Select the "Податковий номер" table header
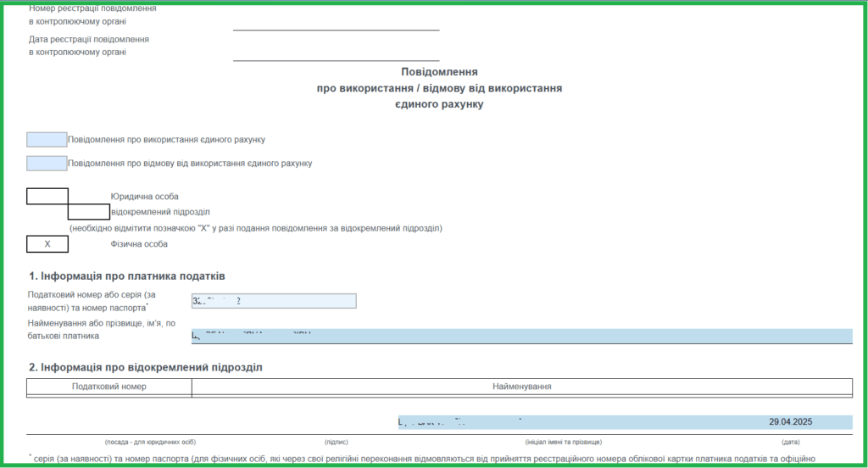Image resolution: width=868 pixels, height=468 pixels. tap(109, 387)
